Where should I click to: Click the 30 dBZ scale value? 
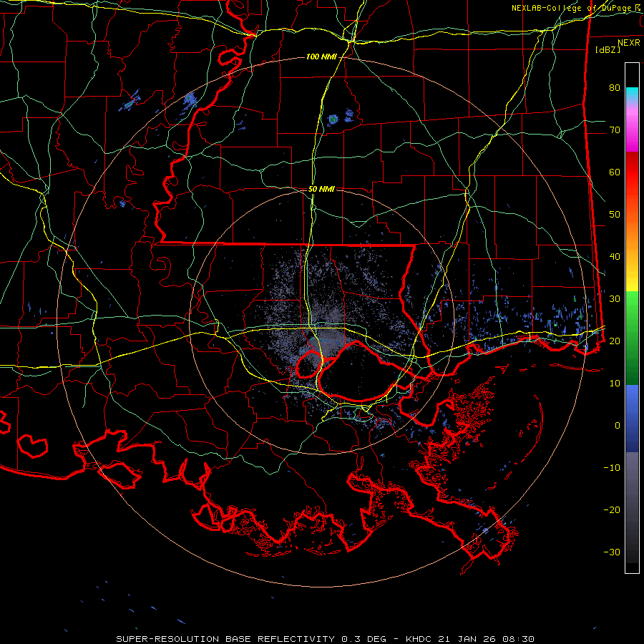click(615, 298)
